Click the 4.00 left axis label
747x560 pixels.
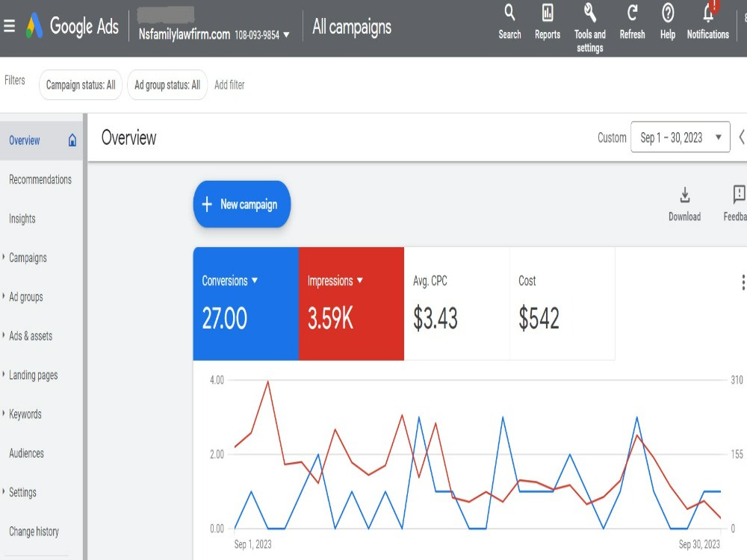coord(217,380)
